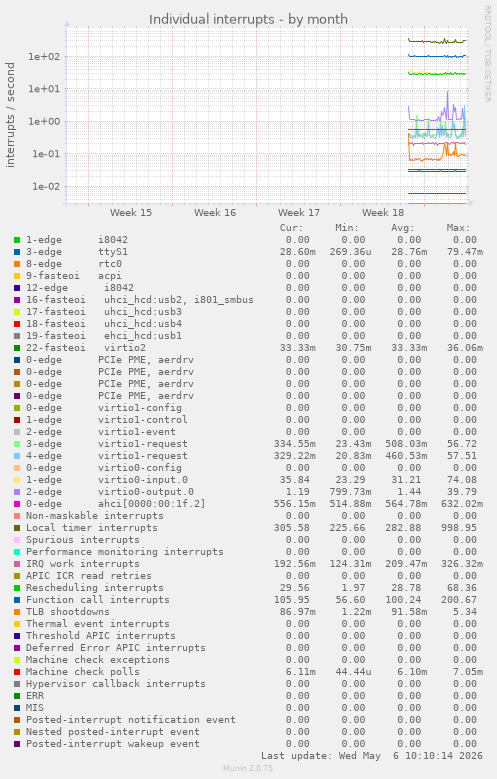Viewport: 497px width, 779px height.
Task: Click the Last update timestamp text
Action: 372,756
